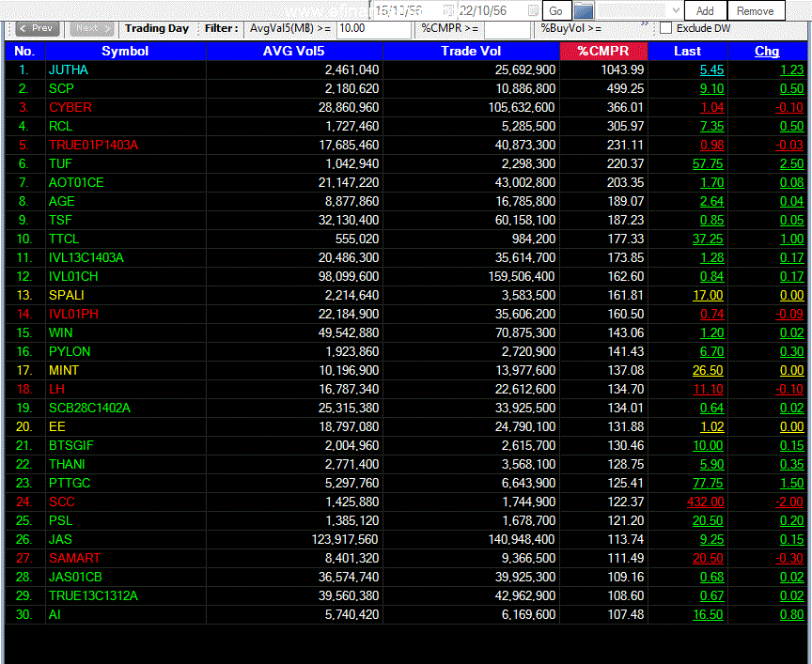Select symbol PTTGC
This screenshot has width=812, height=664.
(70, 484)
